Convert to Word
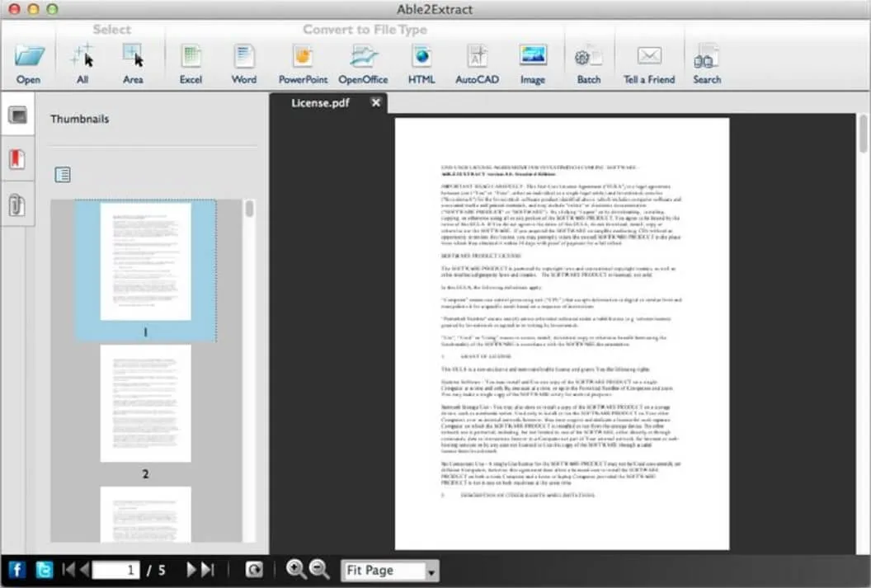The height and width of the screenshot is (588, 871). tap(244, 63)
